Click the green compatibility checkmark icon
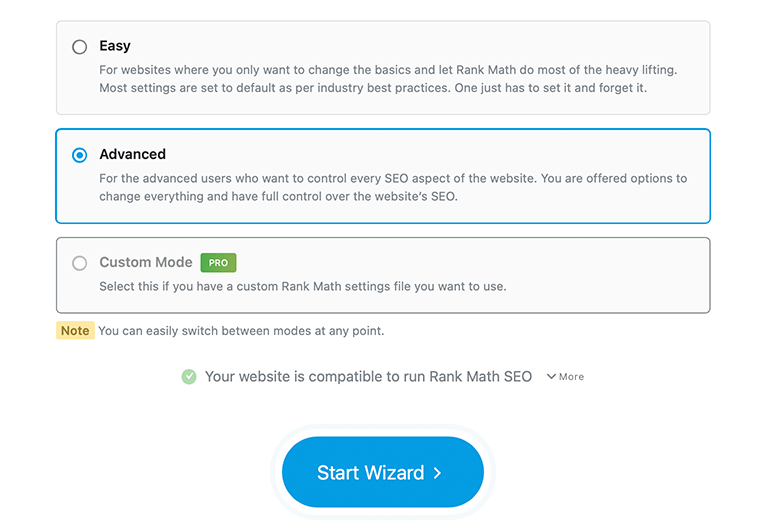 coord(189,377)
